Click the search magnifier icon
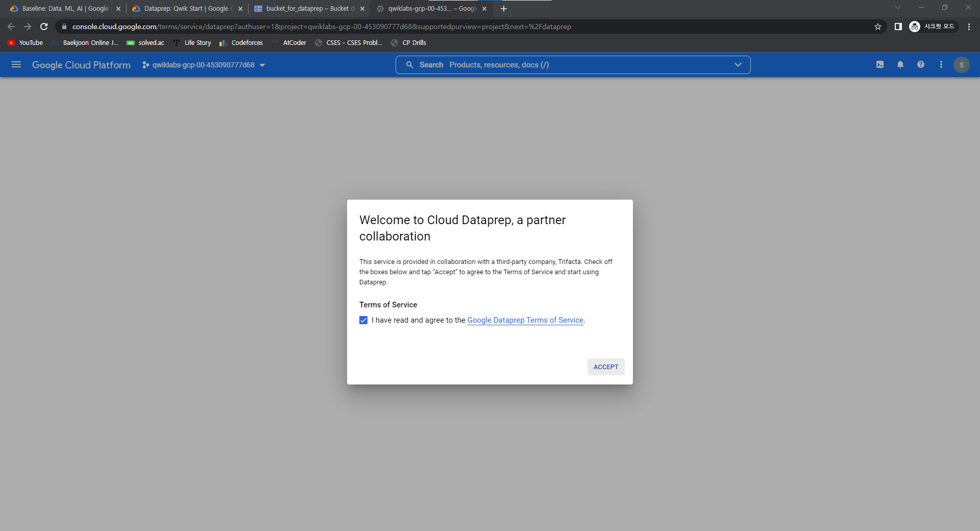Screen dimensions: 980x531 409,65
